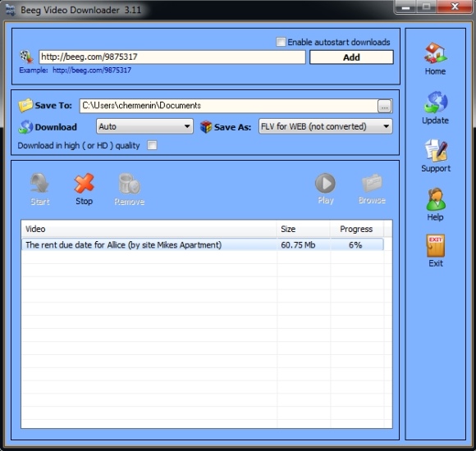Click the example beeg.com link
This screenshot has width=476, height=451.
[92, 71]
